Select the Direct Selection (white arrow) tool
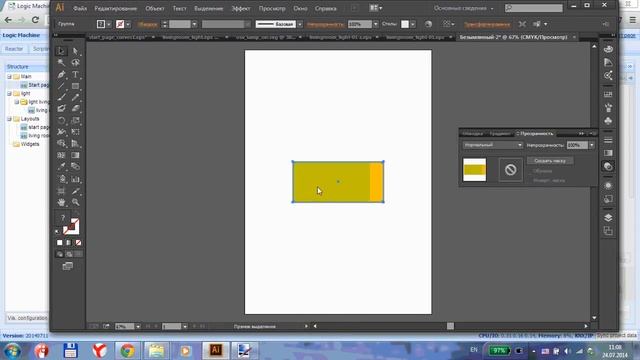The width and height of the screenshot is (640, 360). pos(75,51)
